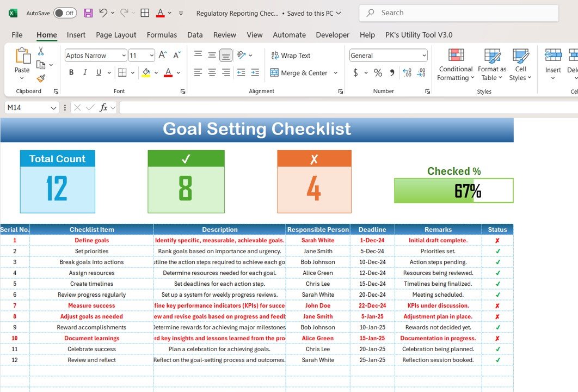The height and width of the screenshot is (392, 578).
Task: Apply the yellow Fill Color
Action: [146, 72]
